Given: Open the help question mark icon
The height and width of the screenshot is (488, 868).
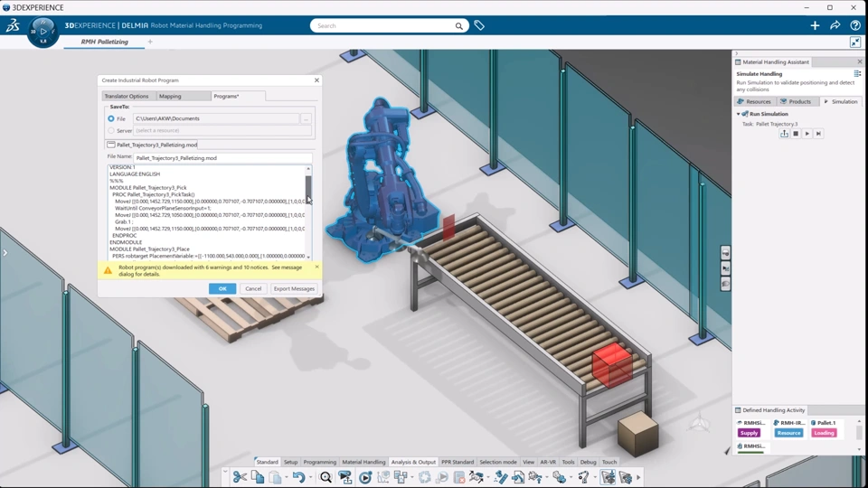Looking at the screenshot, I should (855, 25).
